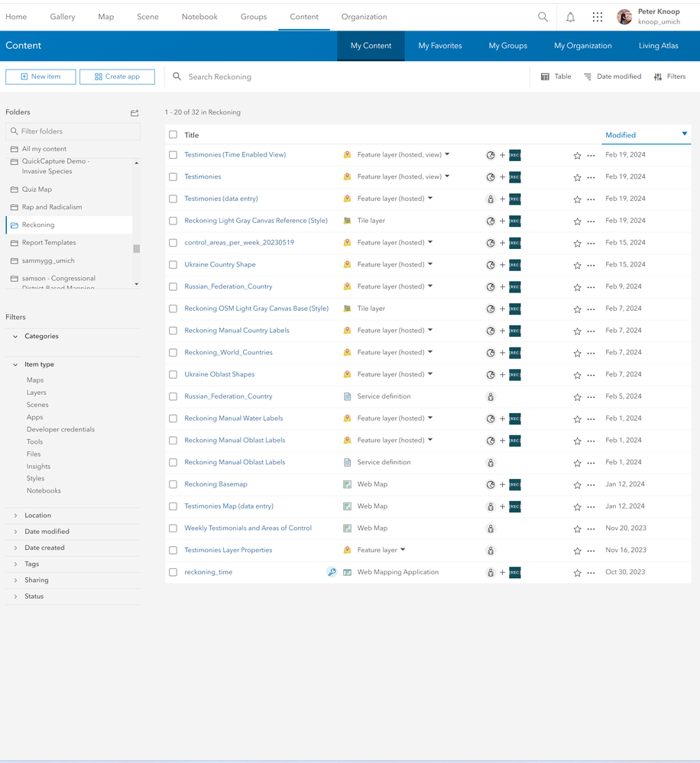Click the Filters button in toolbar
Viewport: 700px width, 763px height.
click(x=670, y=76)
